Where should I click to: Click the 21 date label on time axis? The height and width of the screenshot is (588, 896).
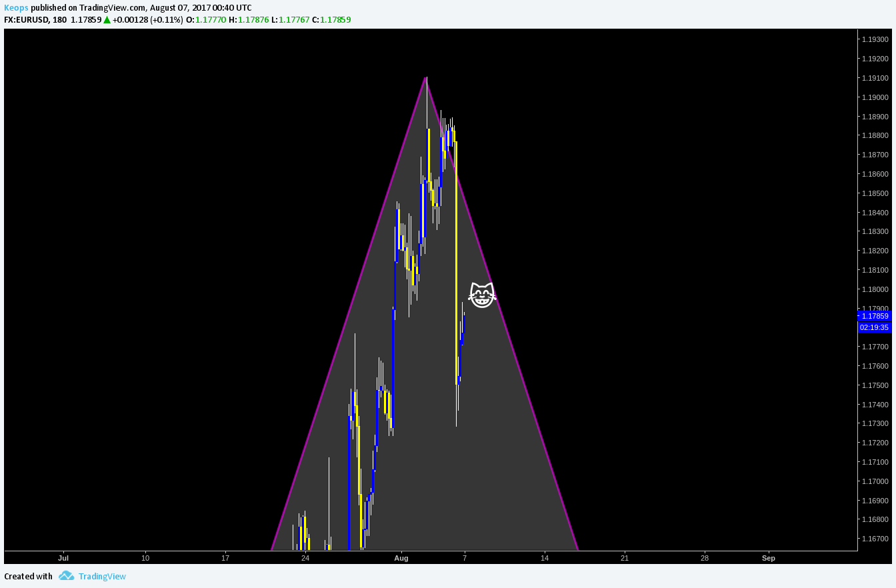click(x=625, y=558)
